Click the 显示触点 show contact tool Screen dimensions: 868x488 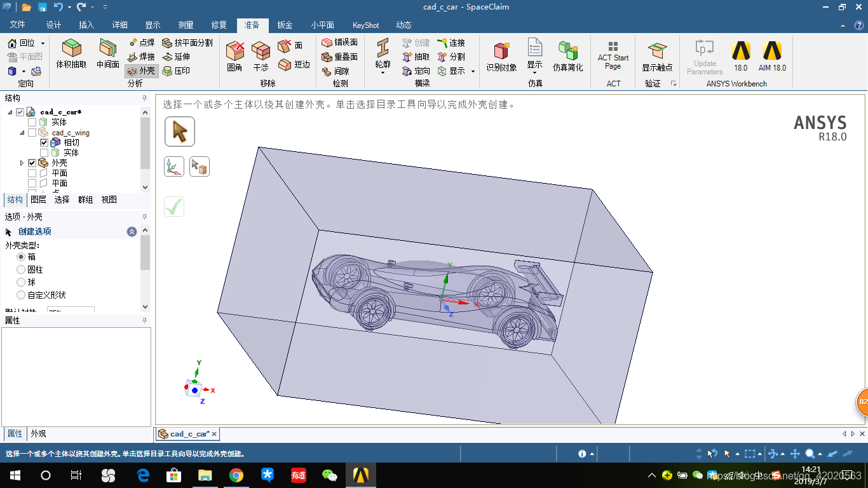click(657, 56)
